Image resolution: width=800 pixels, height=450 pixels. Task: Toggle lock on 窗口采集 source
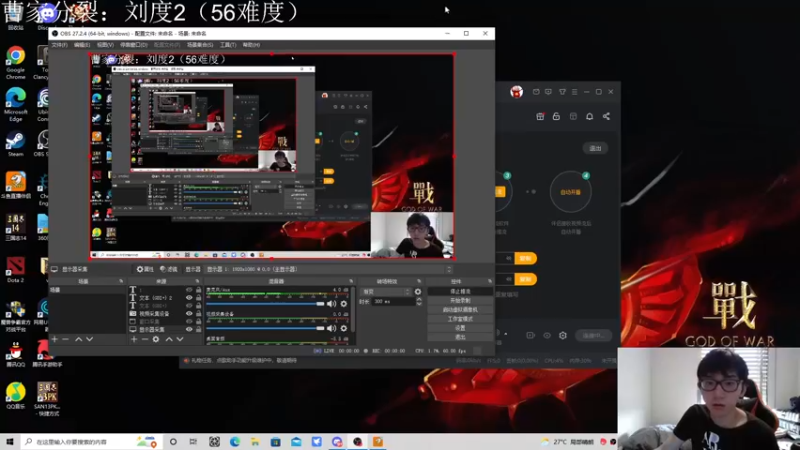tap(198, 321)
